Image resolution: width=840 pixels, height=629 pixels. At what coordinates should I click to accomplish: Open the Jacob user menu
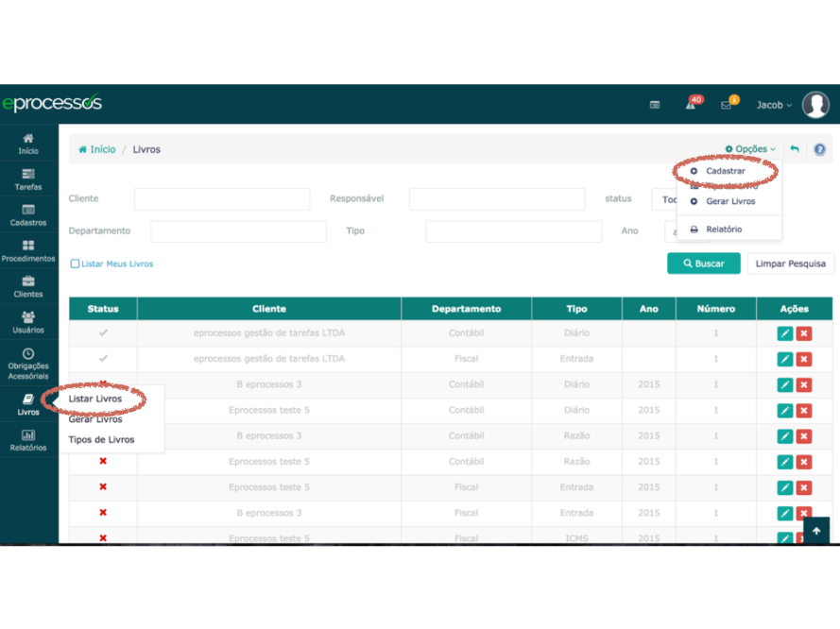click(x=774, y=105)
